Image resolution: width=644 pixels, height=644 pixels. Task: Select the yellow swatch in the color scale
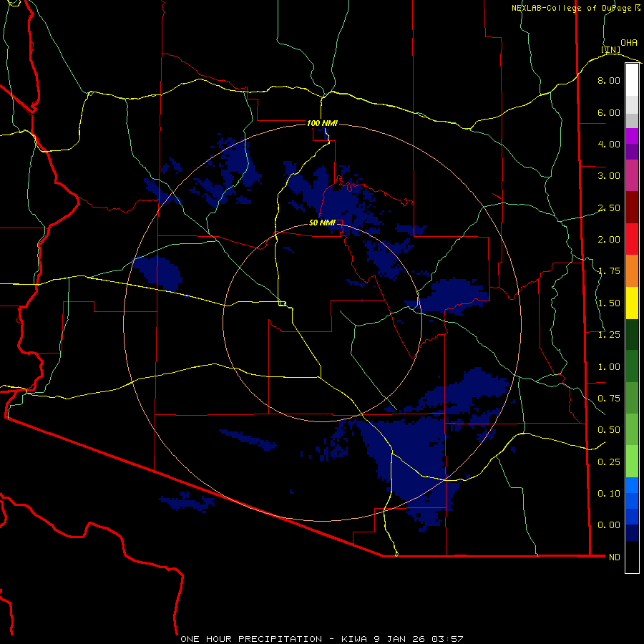[x=632, y=303]
